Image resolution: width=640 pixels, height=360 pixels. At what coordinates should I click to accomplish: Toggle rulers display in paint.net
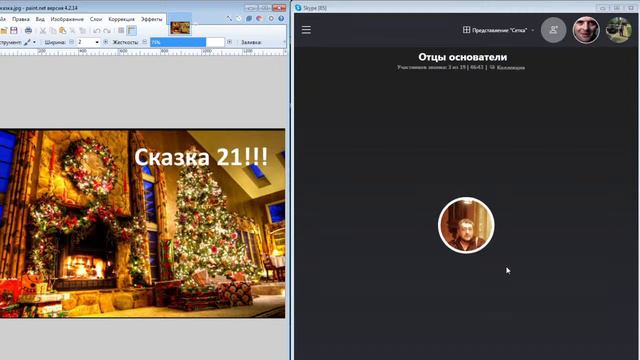tap(131, 31)
